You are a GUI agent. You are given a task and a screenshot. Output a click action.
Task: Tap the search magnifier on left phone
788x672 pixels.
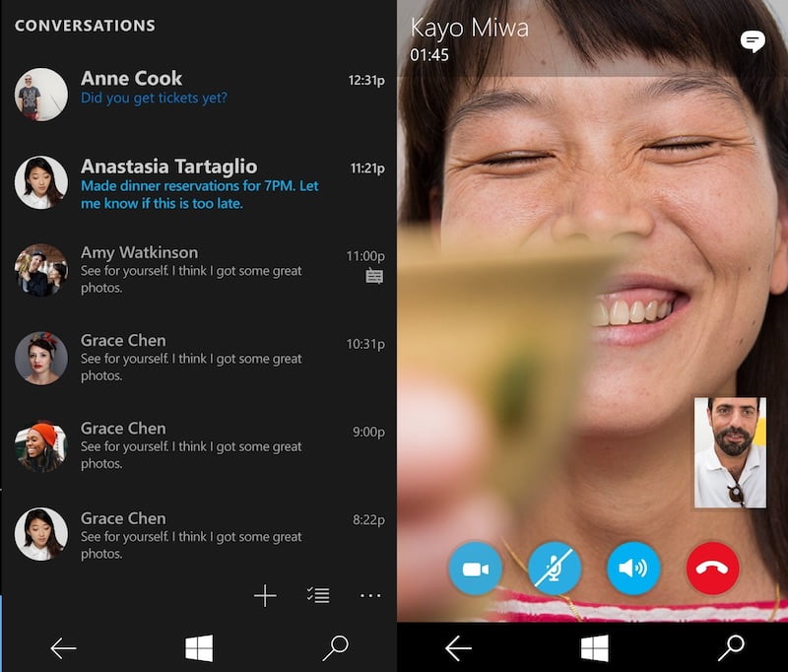tap(335, 647)
